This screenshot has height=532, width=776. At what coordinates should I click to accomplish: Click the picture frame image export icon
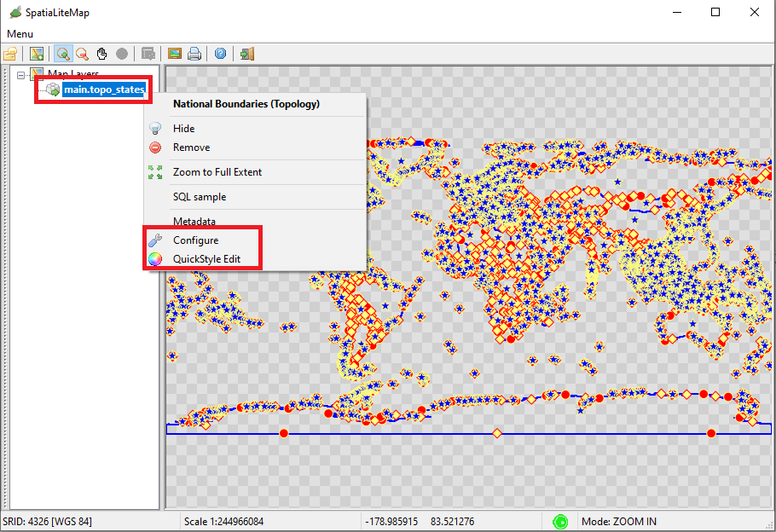point(174,54)
